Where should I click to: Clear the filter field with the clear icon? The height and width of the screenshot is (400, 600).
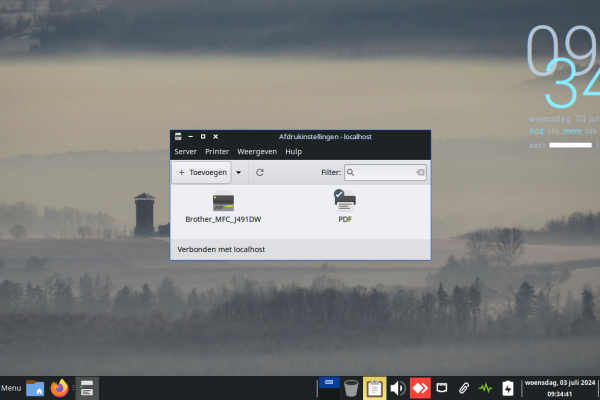[420, 173]
